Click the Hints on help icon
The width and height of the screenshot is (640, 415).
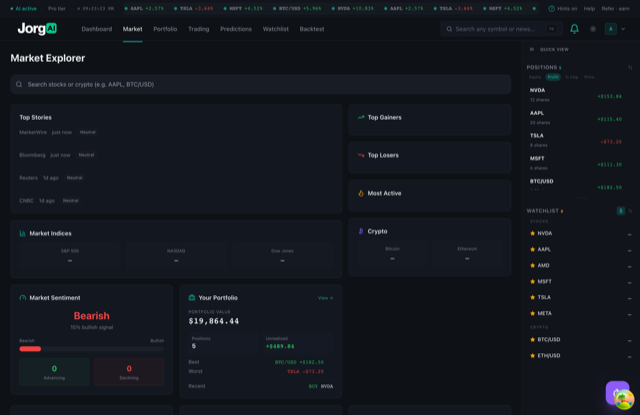pos(551,9)
